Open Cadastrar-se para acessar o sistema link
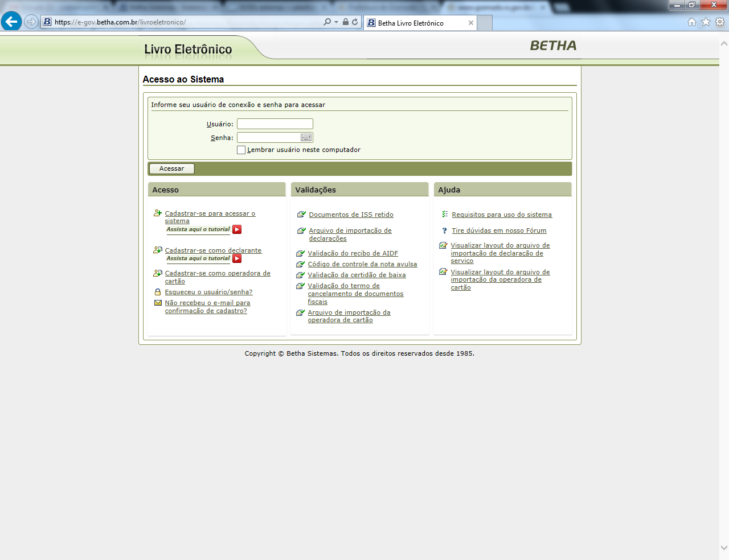This screenshot has width=729, height=560. click(x=210, y=217)
